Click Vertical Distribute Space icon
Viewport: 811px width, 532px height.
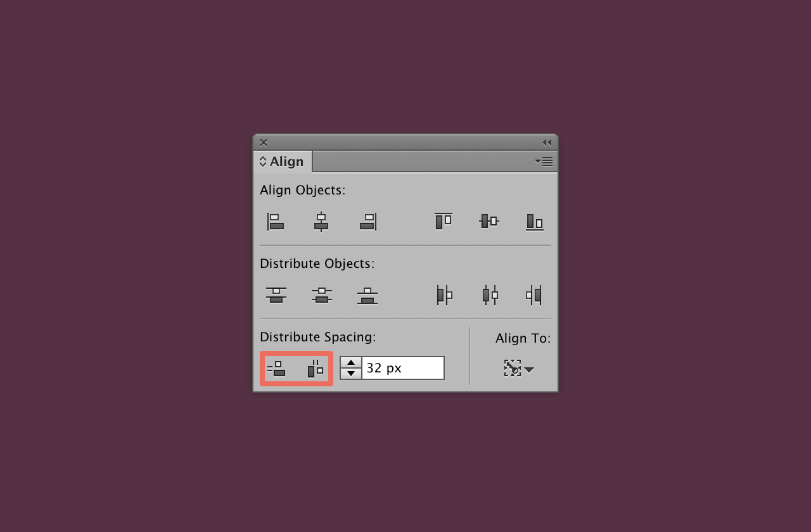(x=276, y=369)
